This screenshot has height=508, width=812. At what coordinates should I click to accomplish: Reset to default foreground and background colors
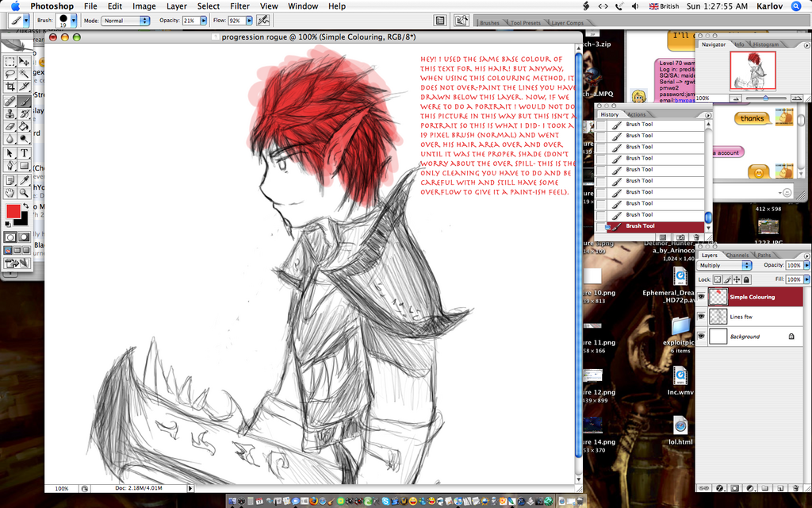(7, 224)
